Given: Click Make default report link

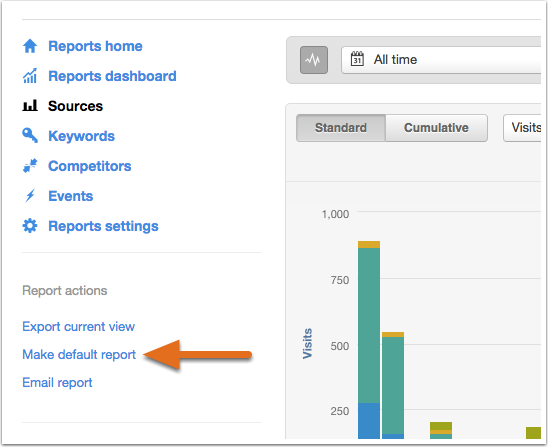Looking at the screenshot, I should (x=79, y=354).
